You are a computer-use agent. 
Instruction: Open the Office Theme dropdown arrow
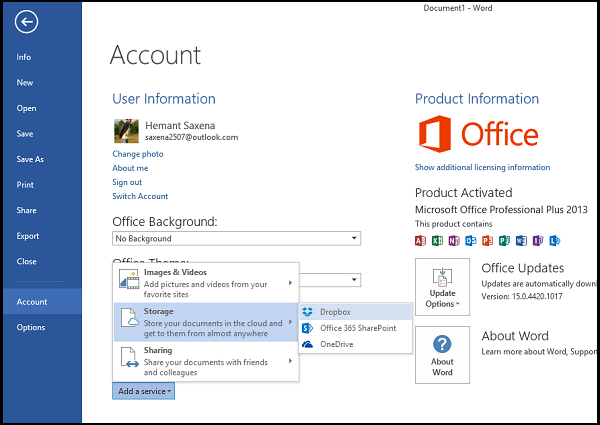click(354, 280)
